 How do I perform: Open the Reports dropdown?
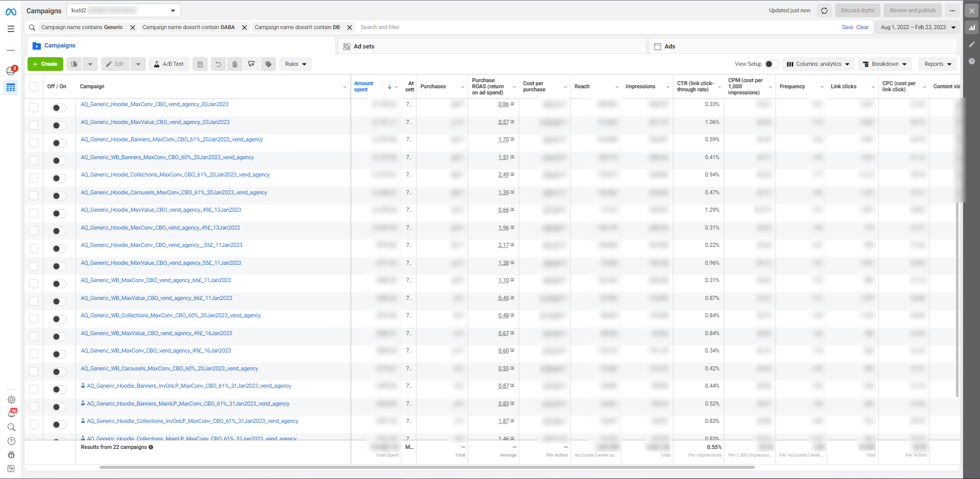pyautogui.click(x=938, y=64)
